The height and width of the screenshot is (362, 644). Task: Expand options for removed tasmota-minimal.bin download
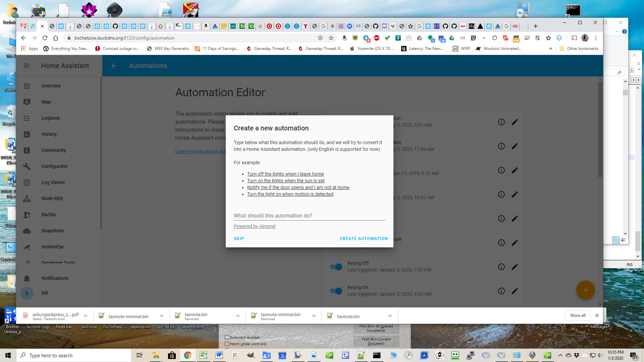pos(314,316)
